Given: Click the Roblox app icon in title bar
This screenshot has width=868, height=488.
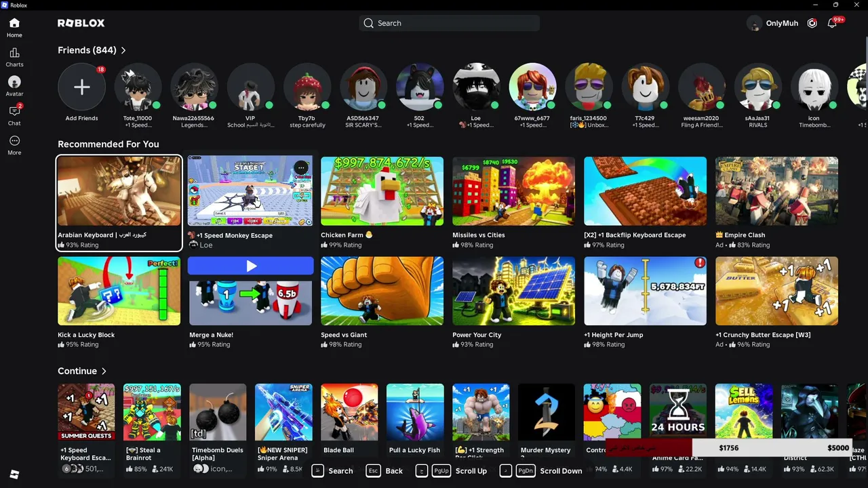Looking at the screenshot, I should pyautogui.click(x=5, y=5).
